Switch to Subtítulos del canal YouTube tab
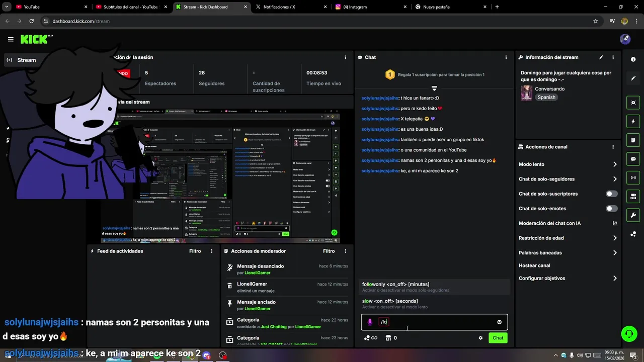Viewport: 644px width, 362px height. [x=132, y=7]
